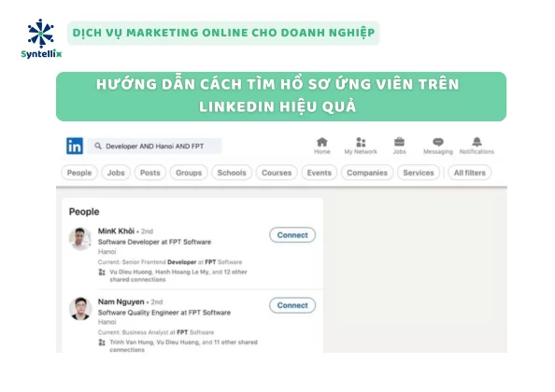Open All filters

click(x=470, y=173)
